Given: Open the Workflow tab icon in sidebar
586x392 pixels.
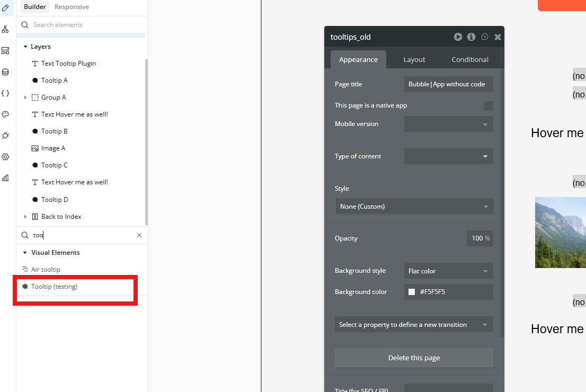Looking at the screenshot, I should [5, 29].
